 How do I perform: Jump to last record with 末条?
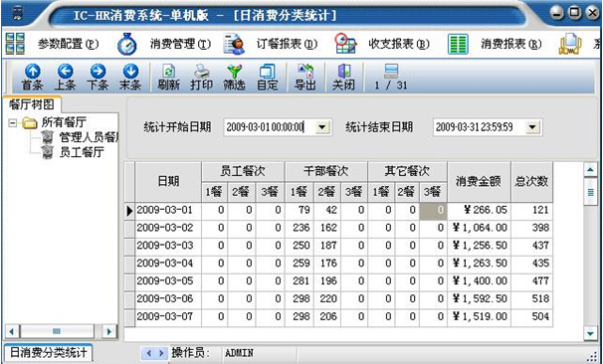[130, 77]
